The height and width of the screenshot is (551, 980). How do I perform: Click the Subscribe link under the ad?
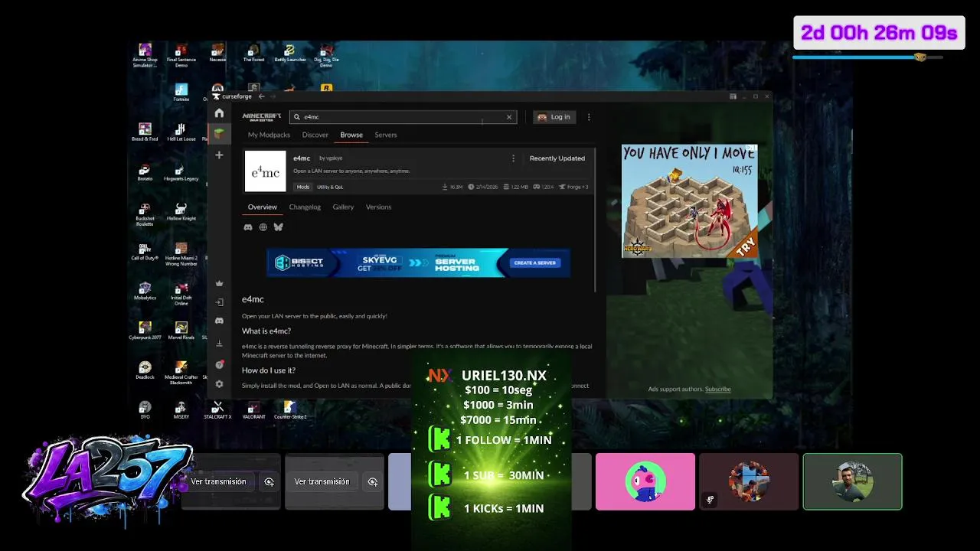coord(717,389)
